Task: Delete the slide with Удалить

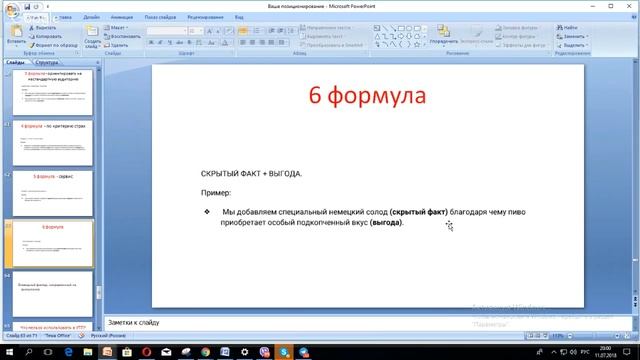Action: (116, 45)
